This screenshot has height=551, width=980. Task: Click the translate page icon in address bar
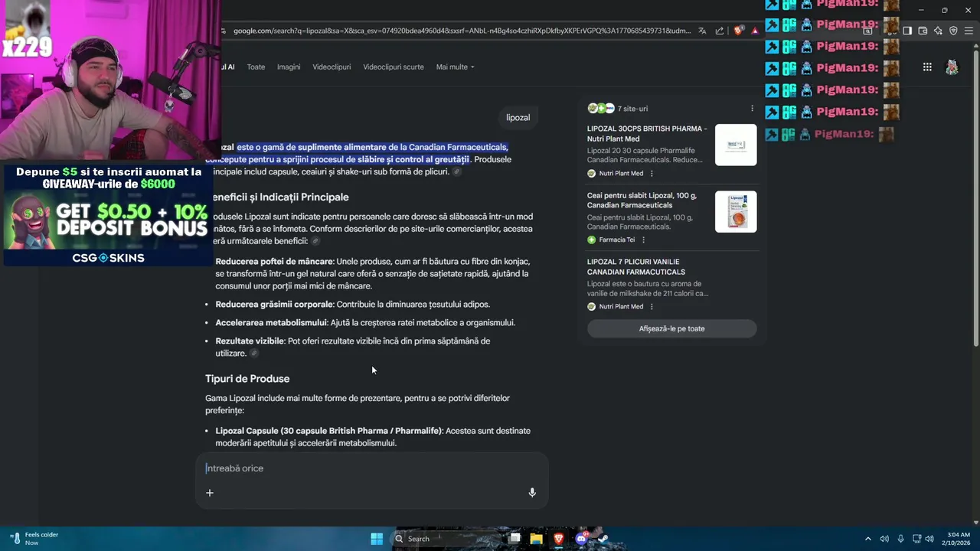702,31
